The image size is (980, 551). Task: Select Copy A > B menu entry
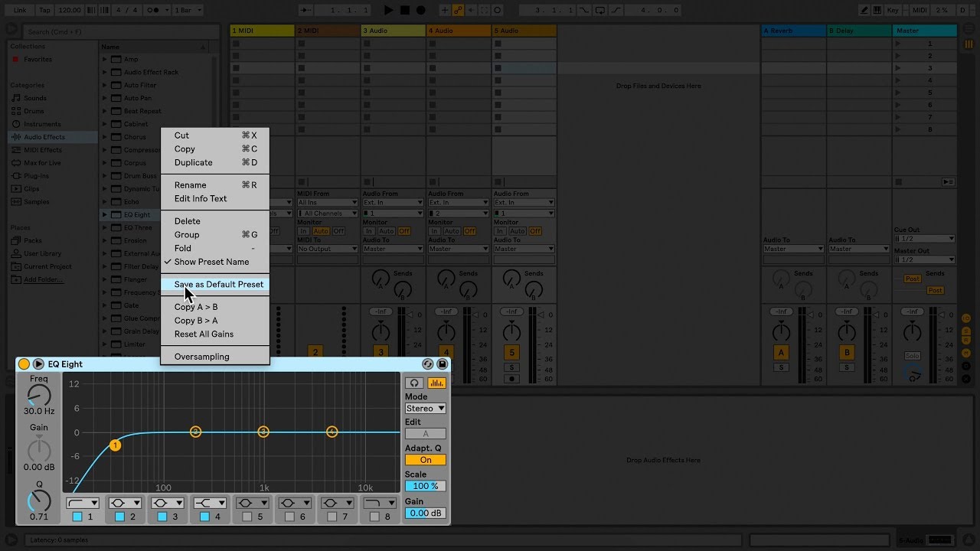point(215,307)
